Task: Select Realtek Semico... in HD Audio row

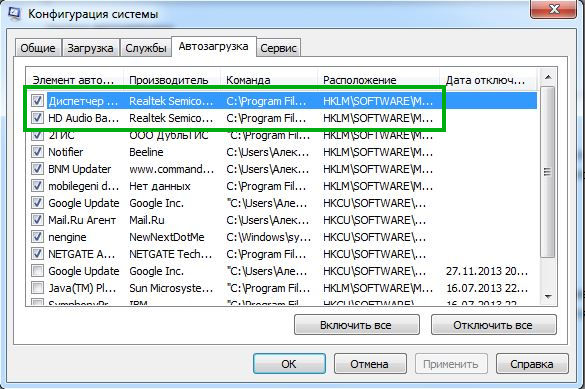Action: pyautogui.click(x=171, y=118)
